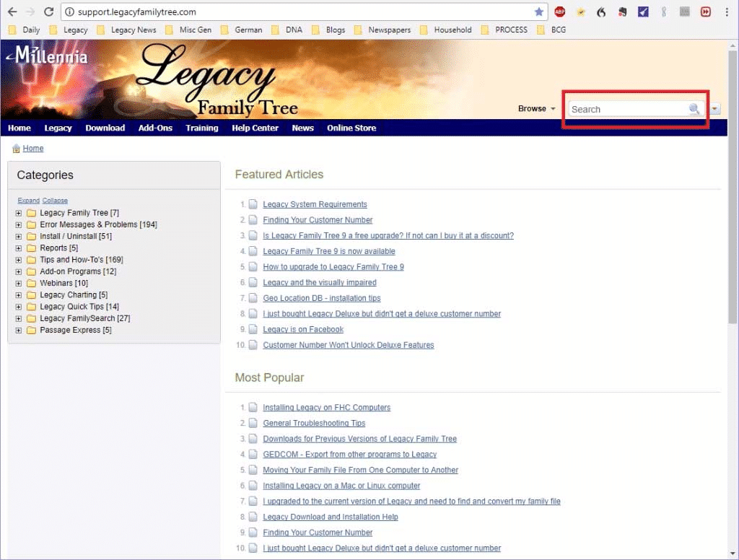Open the Download nav menu item
The height and width of the screenshot is (560, 739).
(x=105, y=128)
